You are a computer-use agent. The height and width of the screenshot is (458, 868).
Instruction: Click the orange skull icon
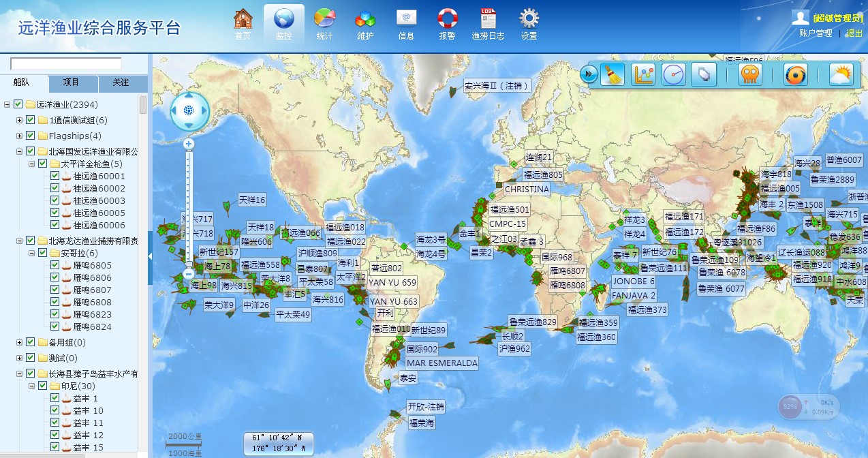[749, 74]
